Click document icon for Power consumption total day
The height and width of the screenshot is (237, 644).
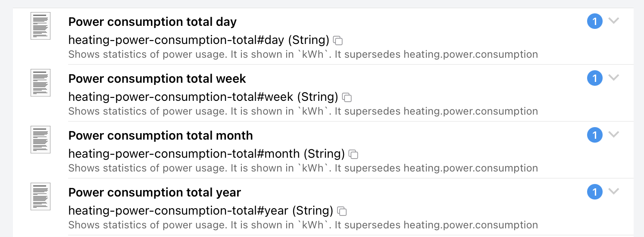pyautogui.click(x=41, y=26)
